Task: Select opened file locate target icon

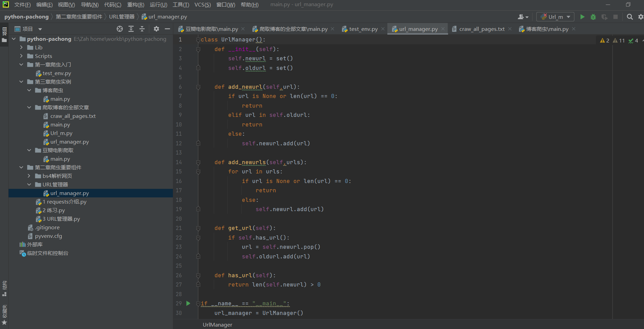Action: 120,29
